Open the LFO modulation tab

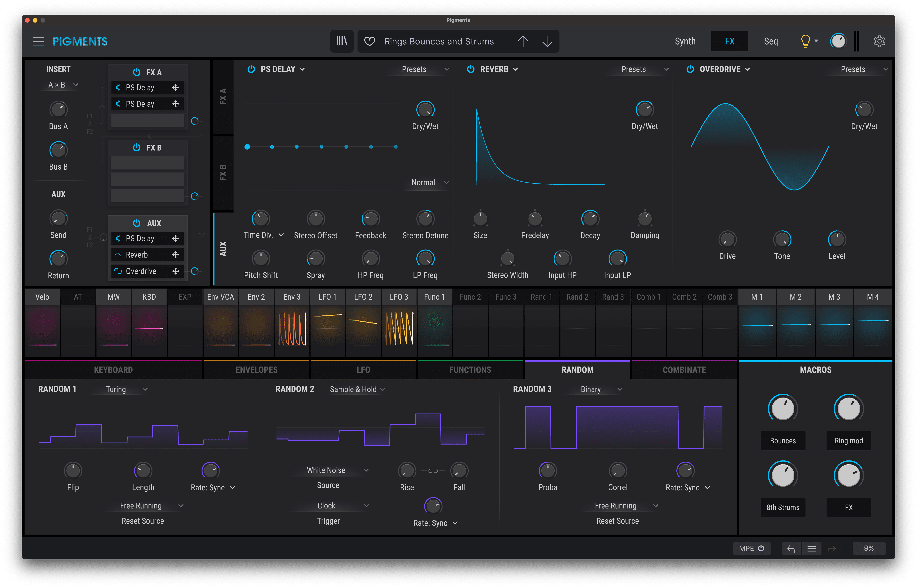[x=363, y=370]
